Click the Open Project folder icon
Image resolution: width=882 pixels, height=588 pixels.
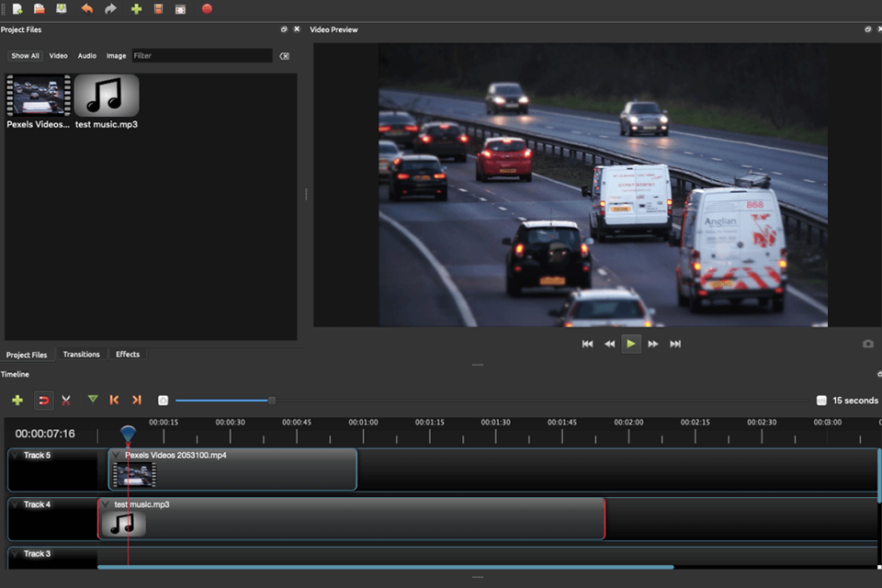pyautogui.click(x=40, y=9)
